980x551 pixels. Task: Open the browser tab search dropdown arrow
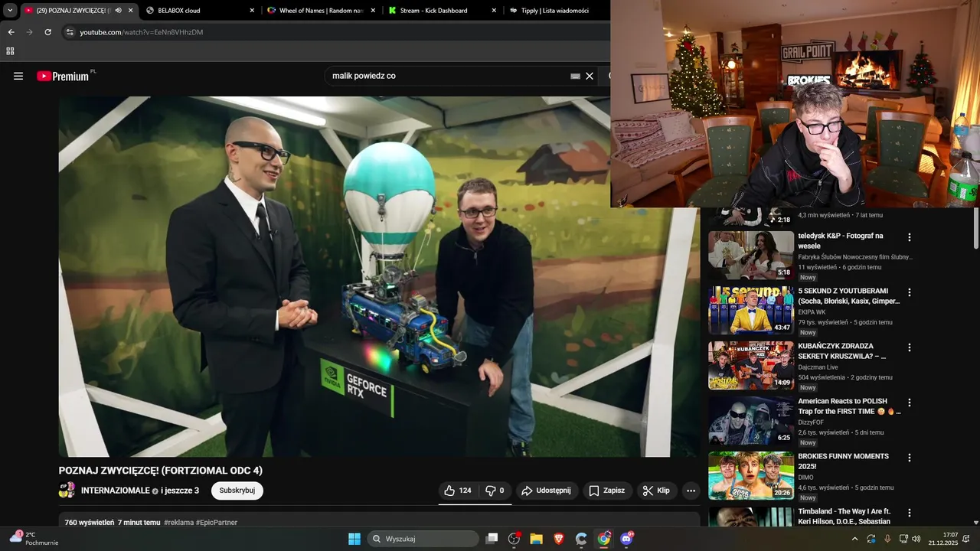click(x=10, y=11)
